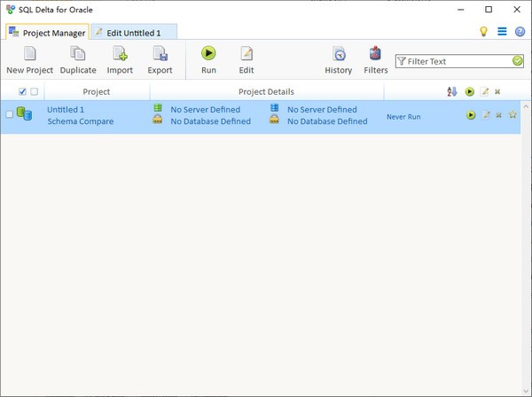This screenshot has height=397, width=532.
Task: Check the select-all box in header
Action: click(x=22, y=91)
